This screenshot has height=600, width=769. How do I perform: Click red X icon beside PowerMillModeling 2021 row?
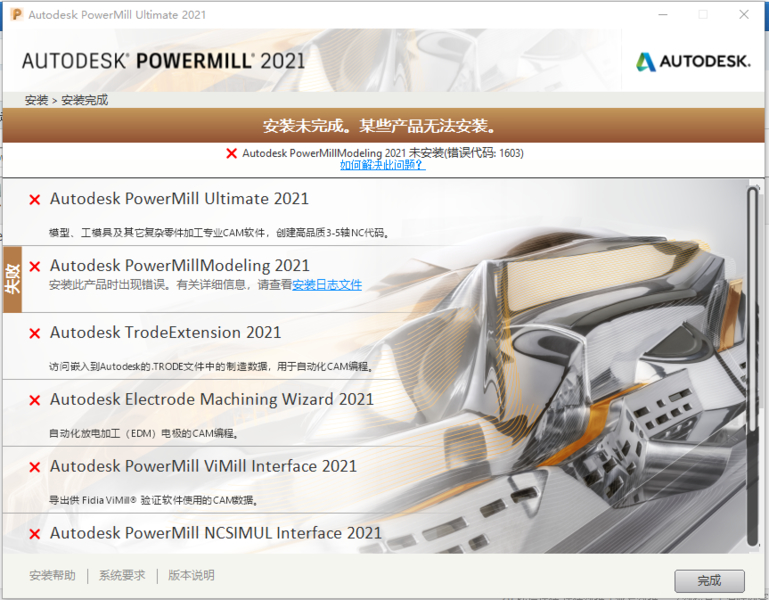pos(35,266)
